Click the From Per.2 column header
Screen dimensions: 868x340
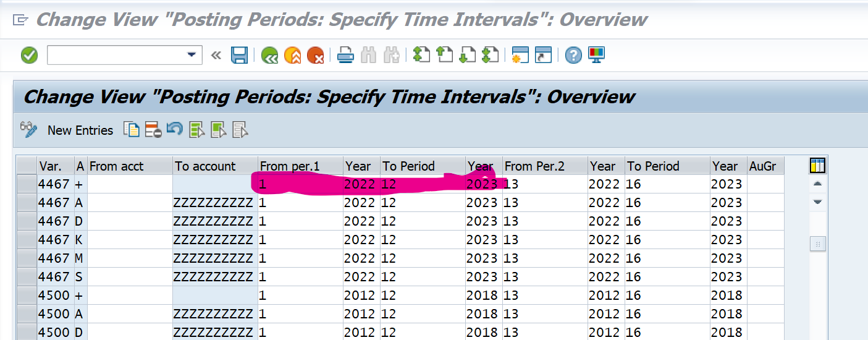[x=545, y=166]
